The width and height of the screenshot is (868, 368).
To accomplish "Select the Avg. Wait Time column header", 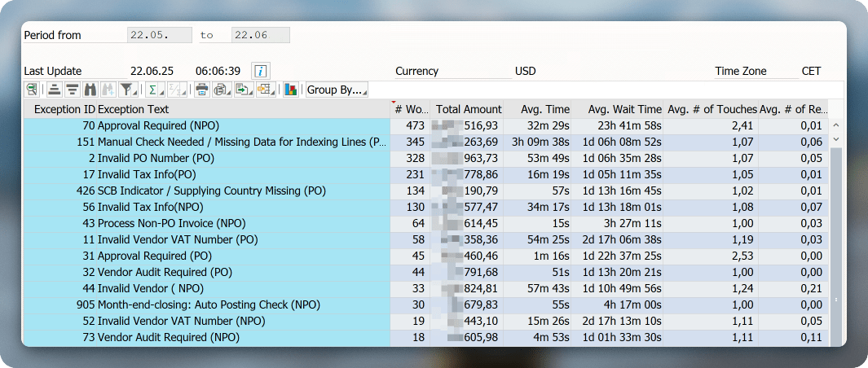I will [617, 110].
